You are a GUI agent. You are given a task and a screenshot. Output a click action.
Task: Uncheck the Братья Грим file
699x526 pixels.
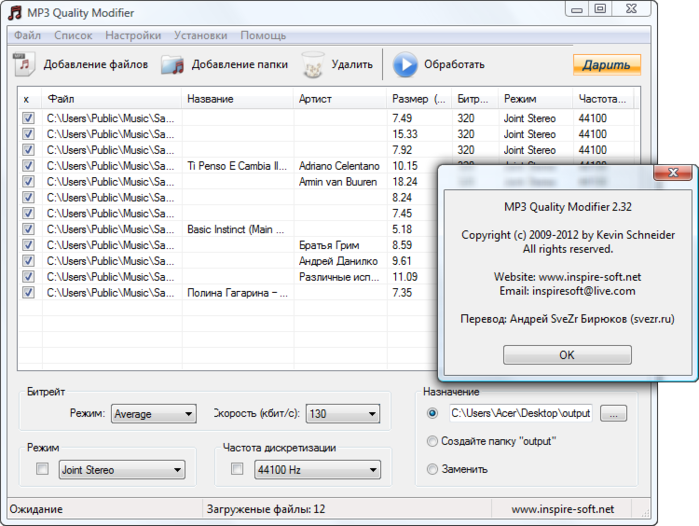(28, 245)
